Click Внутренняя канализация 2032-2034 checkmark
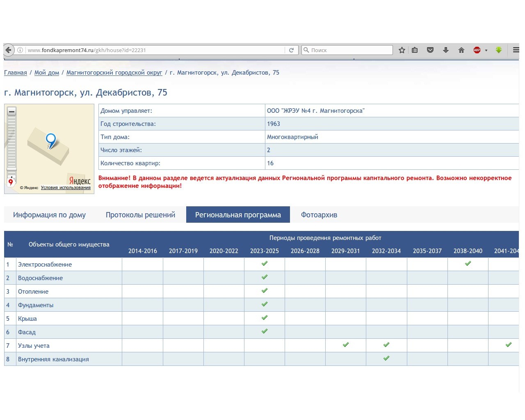Image resolution: width=525 pixels, height=420 pixels. click(386, 358)
